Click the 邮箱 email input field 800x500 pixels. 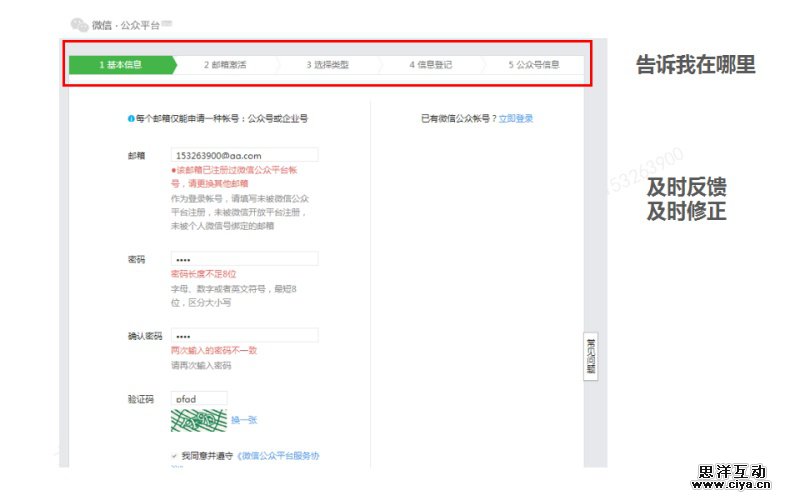tap(244, 155)
